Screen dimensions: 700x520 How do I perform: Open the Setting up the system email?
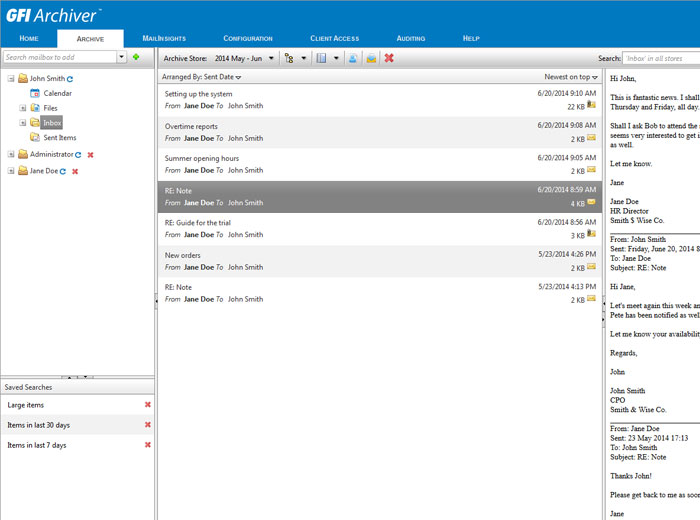coord(379,100)
